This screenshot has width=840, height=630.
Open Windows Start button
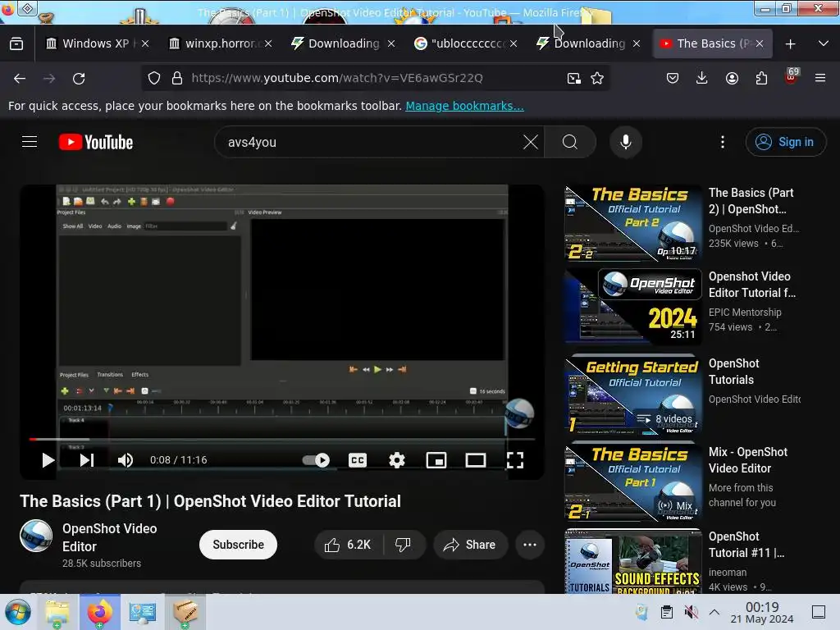18,612
